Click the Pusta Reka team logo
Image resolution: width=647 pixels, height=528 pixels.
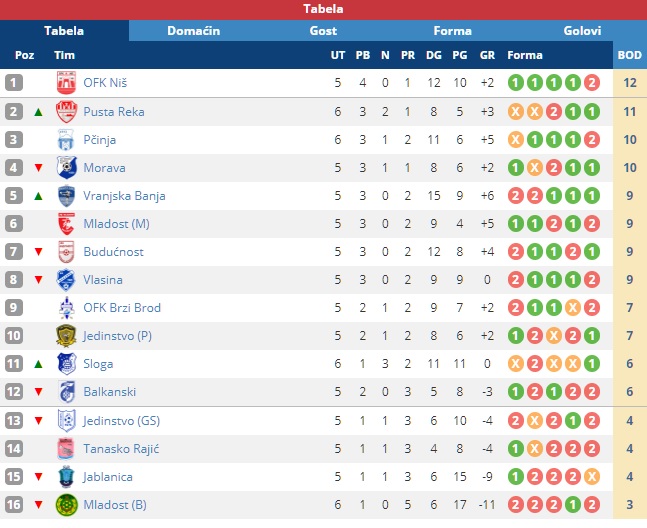point(66,112)
